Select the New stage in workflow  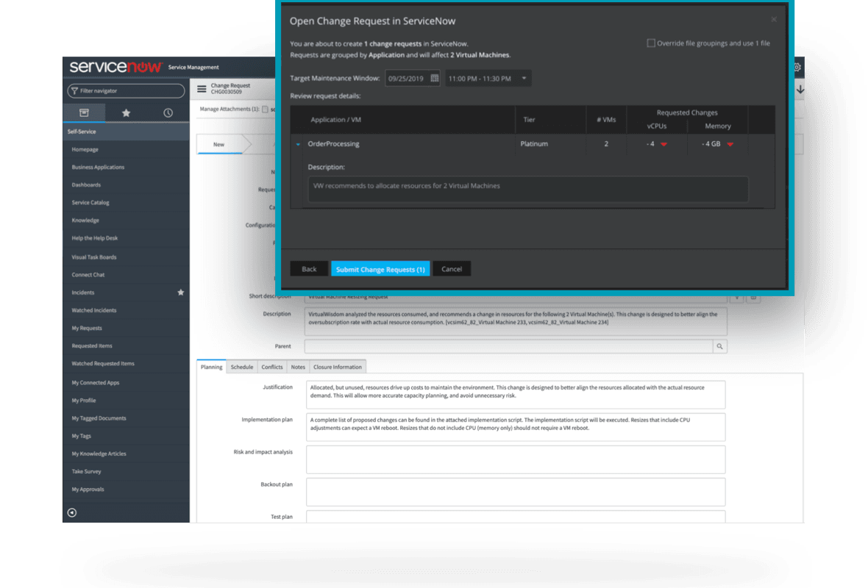(x=219, y=144)
